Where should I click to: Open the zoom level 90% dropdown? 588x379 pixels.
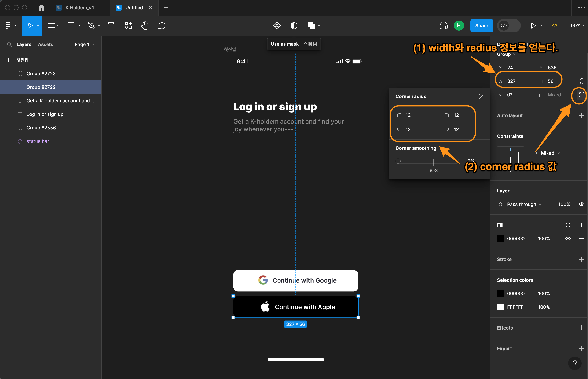pyautogui.click(x=578, y=26)
